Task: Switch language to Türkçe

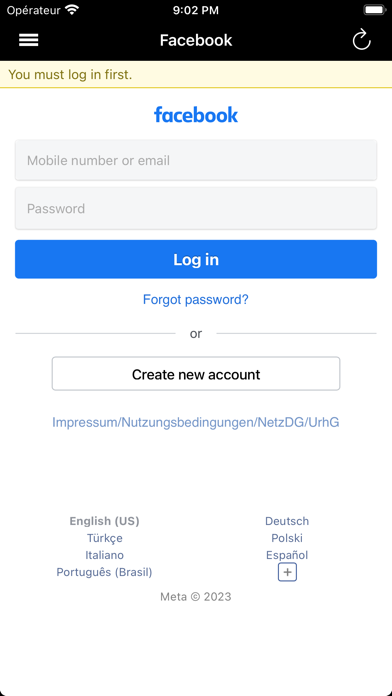Action: (105, 538)
